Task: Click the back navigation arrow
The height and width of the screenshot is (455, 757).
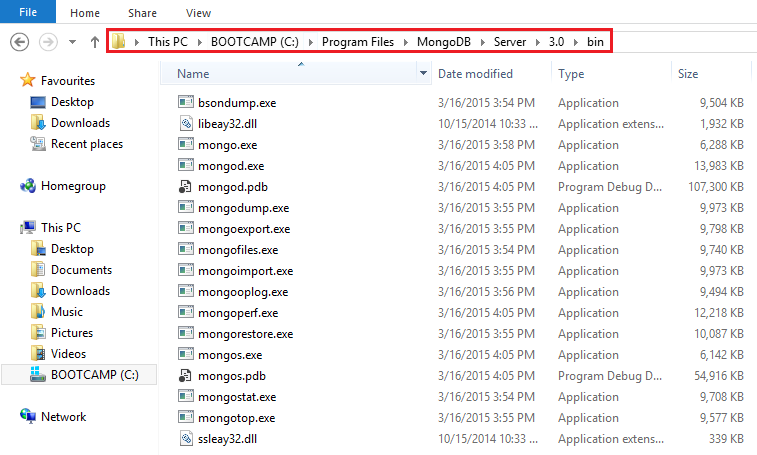Action: click(x=18, y=42)
